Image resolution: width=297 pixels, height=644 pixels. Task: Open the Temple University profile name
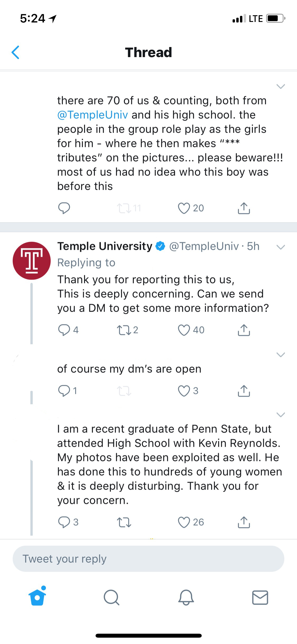(x=105, y=246)
